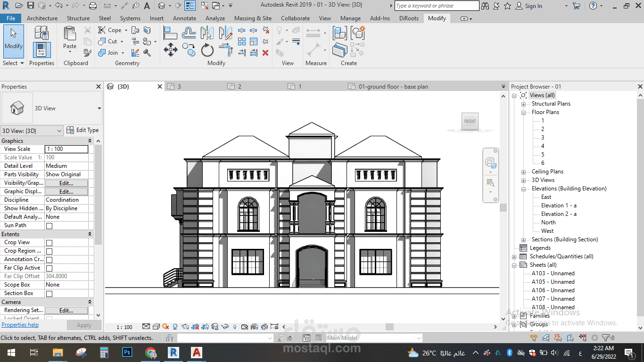This screenshot has height=362, width=644.
Task: Expand the Structural Plans tree node
Action: (x=523, y=104)
